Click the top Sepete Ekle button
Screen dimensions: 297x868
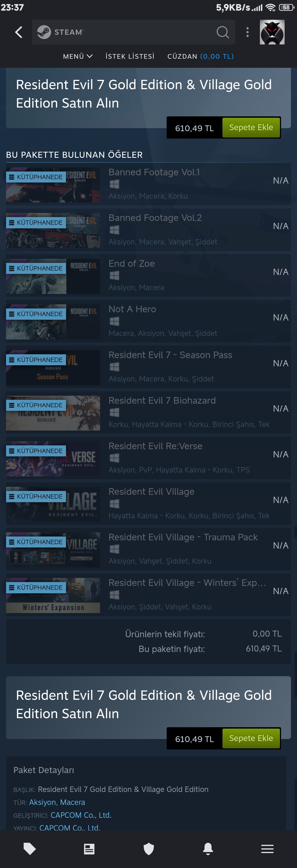251,127
